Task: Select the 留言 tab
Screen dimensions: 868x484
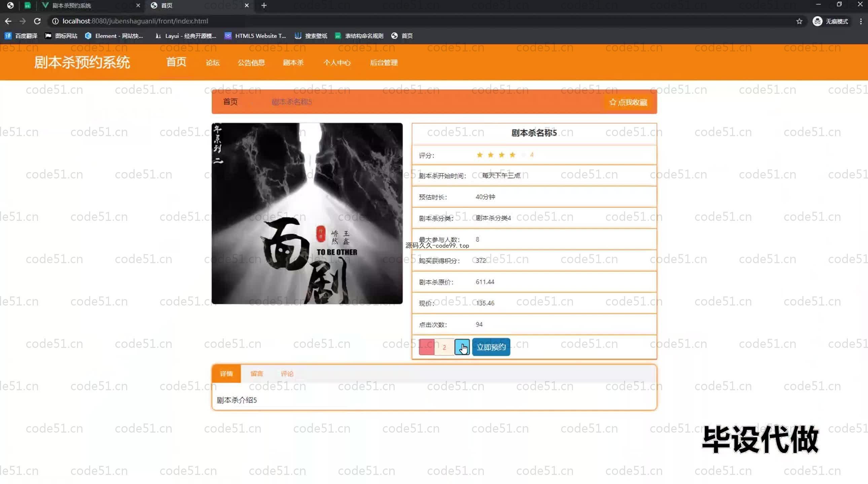Action: pos(257,374)
